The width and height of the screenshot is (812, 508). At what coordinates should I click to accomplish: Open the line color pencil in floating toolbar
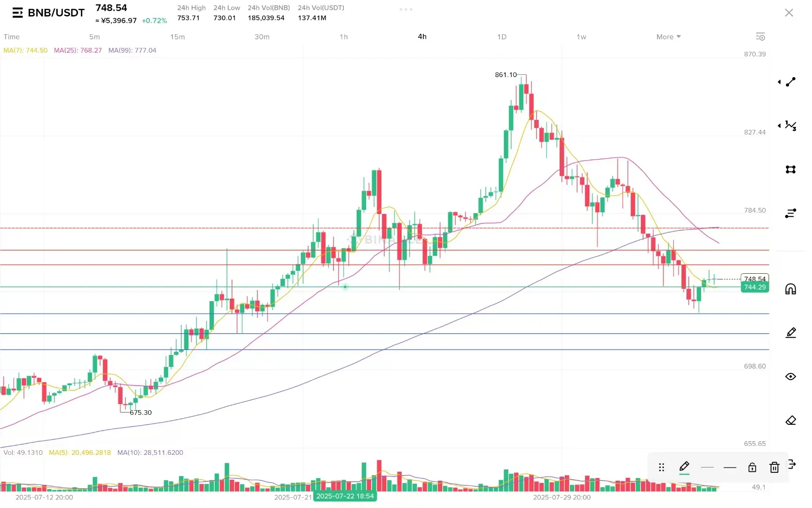(684, 467)
